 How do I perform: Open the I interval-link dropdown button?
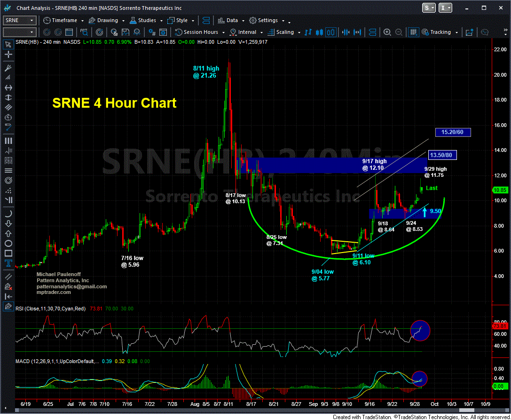click(x=446, y=8)
